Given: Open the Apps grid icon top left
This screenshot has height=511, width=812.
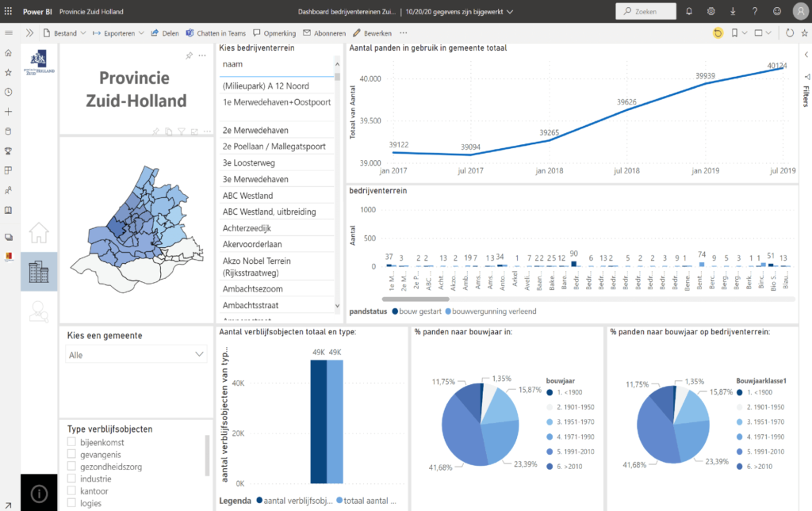Looking at the screenshot, I should 9,11.
